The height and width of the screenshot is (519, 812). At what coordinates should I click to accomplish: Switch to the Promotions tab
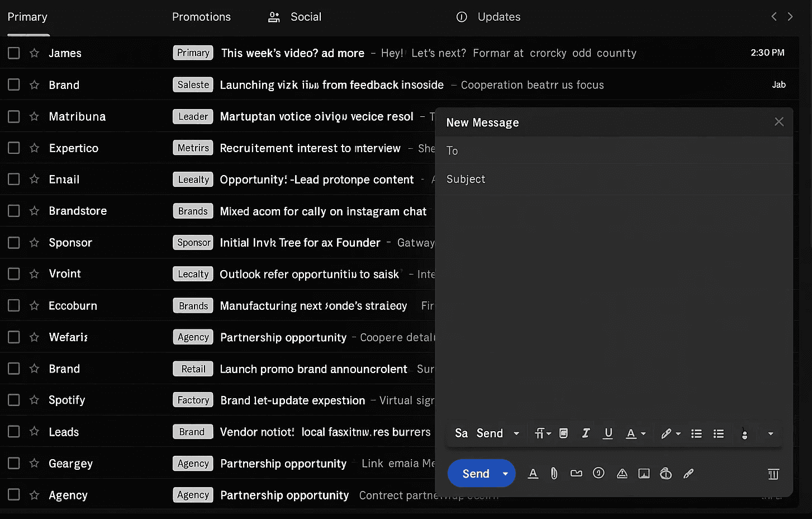(201, 17)
